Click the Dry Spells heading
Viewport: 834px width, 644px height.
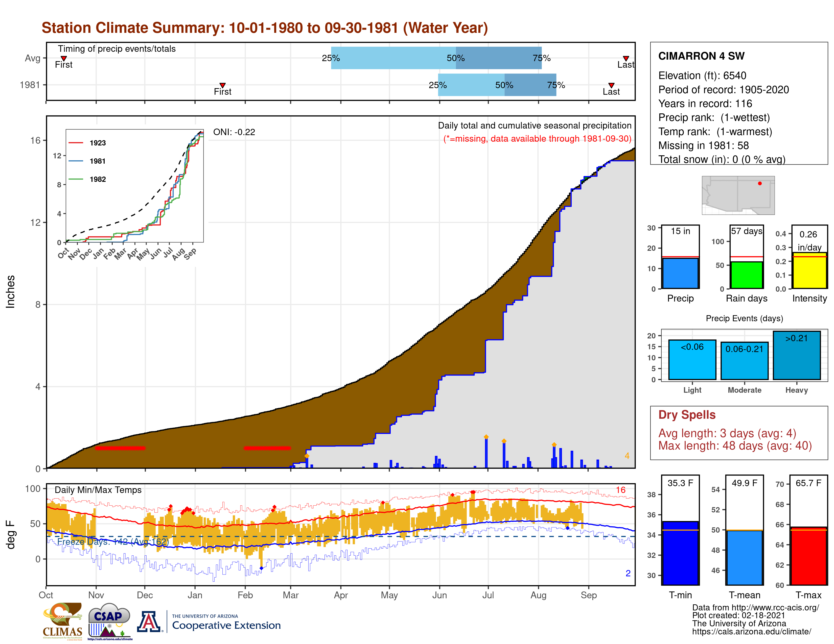pos(687,415)
